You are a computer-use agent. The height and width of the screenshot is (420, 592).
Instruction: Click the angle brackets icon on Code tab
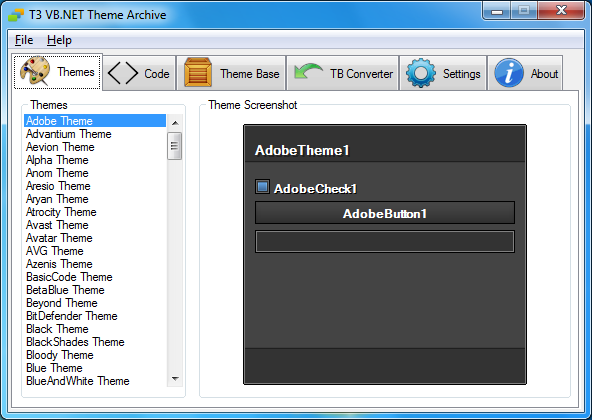[x=123, y=73]
